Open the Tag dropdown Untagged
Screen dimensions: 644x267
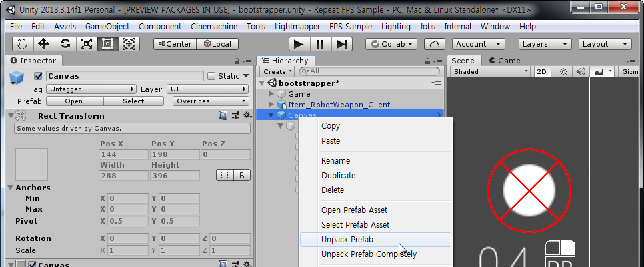point(91,89)
